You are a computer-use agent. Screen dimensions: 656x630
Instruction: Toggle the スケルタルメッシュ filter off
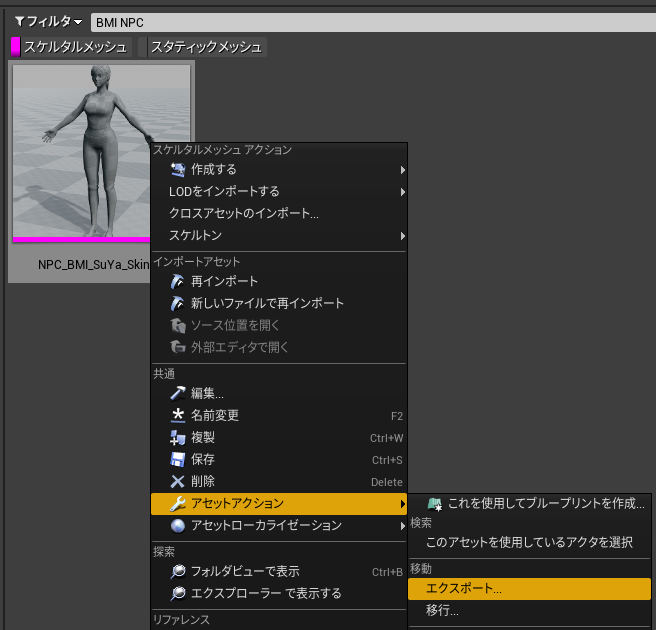[x=71, y=47]
